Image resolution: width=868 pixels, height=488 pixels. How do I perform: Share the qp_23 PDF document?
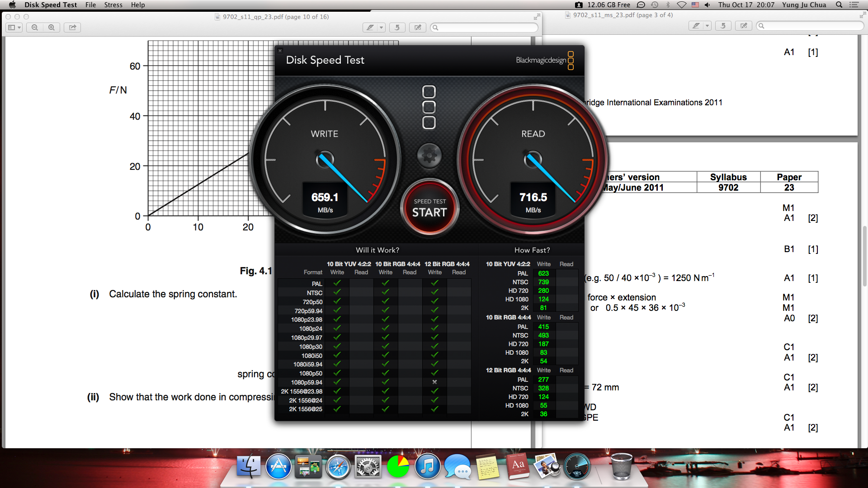pyautogui.click(x=72, y=28)
